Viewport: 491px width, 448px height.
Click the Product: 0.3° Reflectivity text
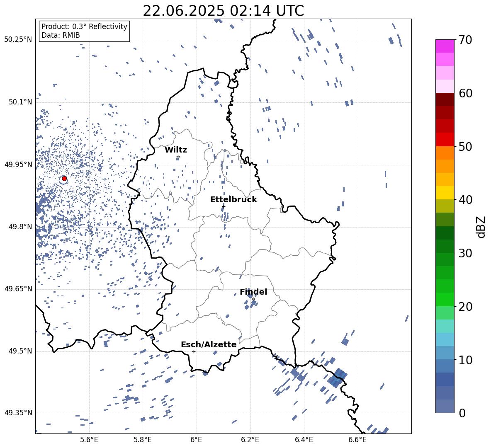(84, 26)
